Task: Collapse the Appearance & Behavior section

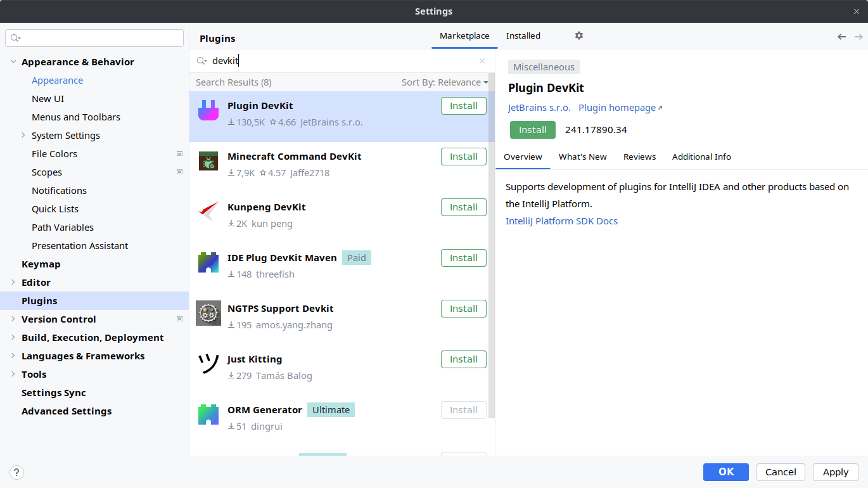Action: pos(13,61)
